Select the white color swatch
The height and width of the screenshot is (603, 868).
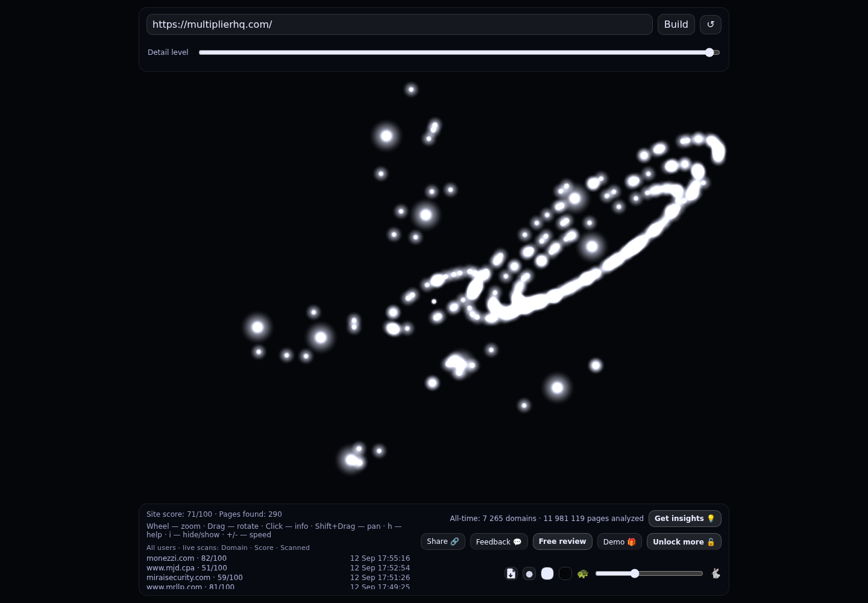coord(547,573)
